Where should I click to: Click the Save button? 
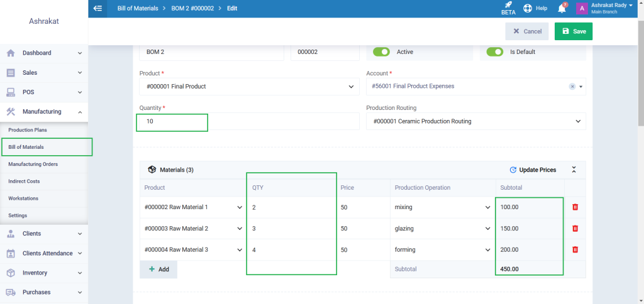coord(574,31)
